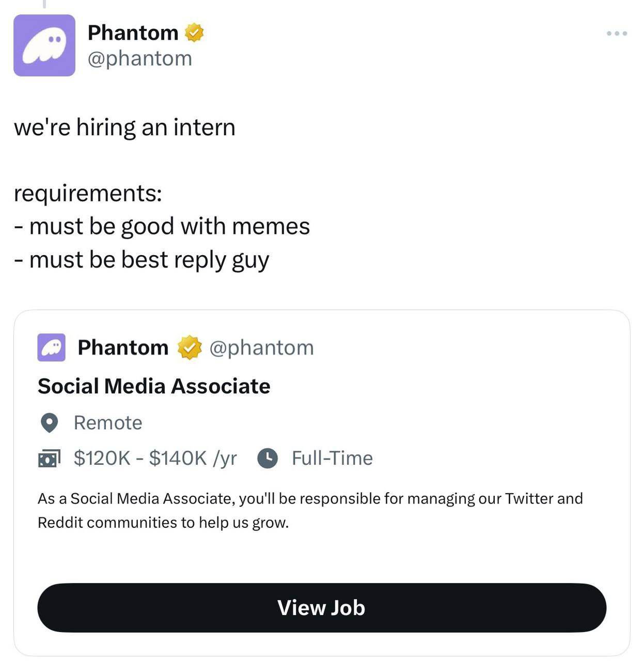Click the Phantom name in job card
This screenshot has height=661, width=644.
[123, 348]
